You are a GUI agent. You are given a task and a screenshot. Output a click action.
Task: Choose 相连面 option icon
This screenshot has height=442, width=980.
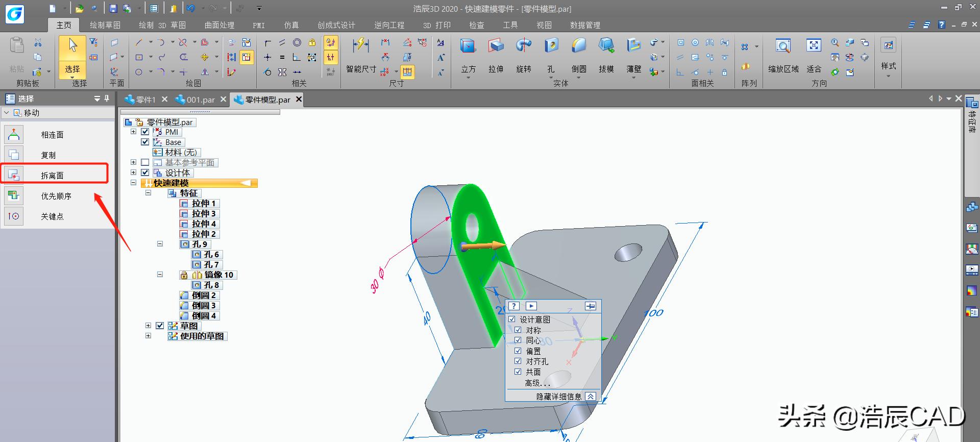tap(14, 135)
